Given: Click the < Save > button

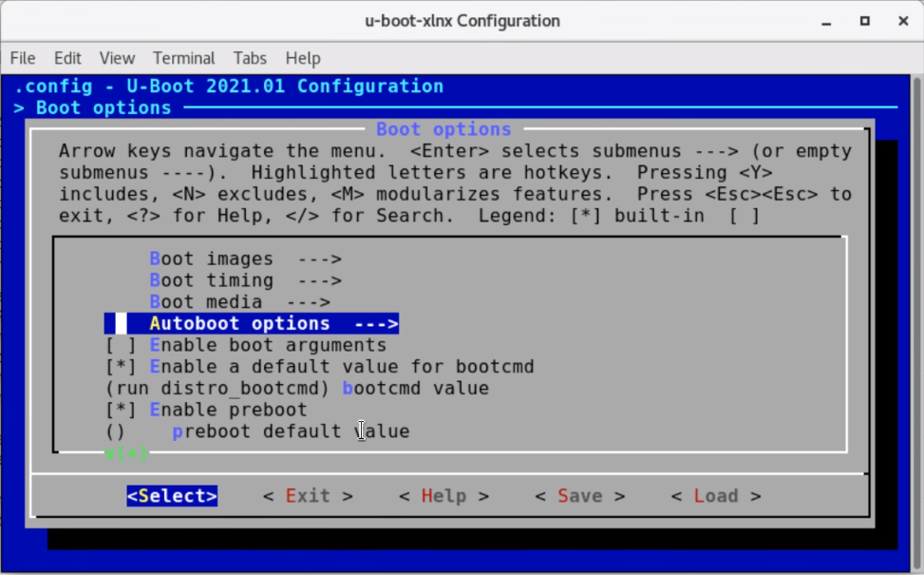Looking at the screenshot, I should pyautogui.click(x=580, y=496).
